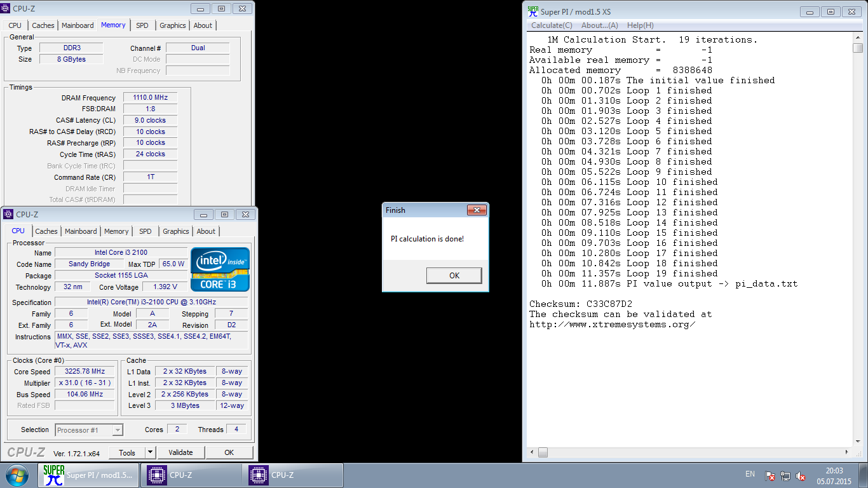
Task: Click the Bus Speed value 104.06 MHz
Action: click(x=85, y=395)
